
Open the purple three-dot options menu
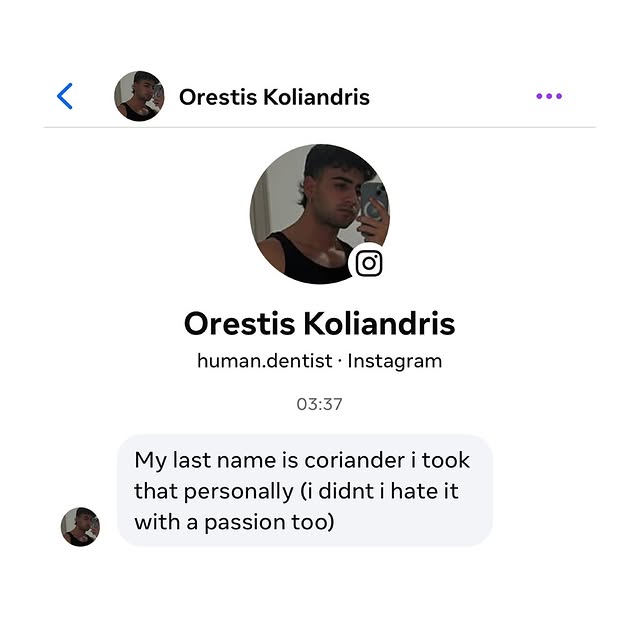pos(549,96)
